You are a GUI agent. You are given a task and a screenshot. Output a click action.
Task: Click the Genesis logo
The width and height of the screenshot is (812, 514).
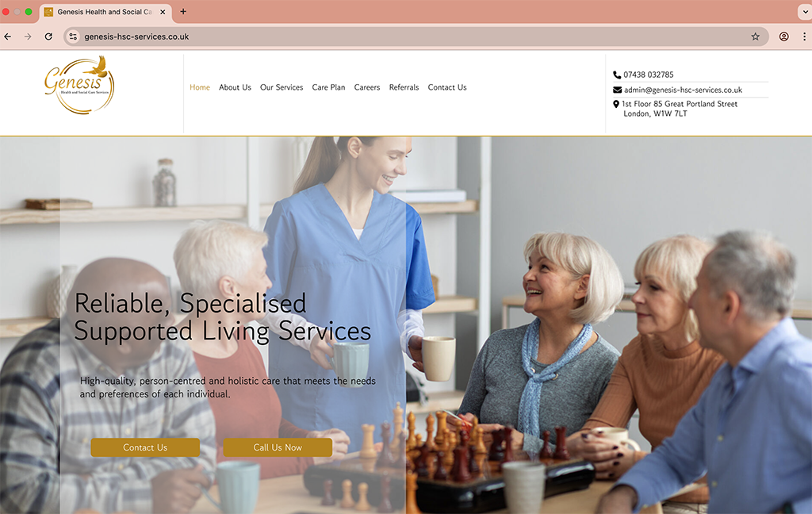point(79,85)
